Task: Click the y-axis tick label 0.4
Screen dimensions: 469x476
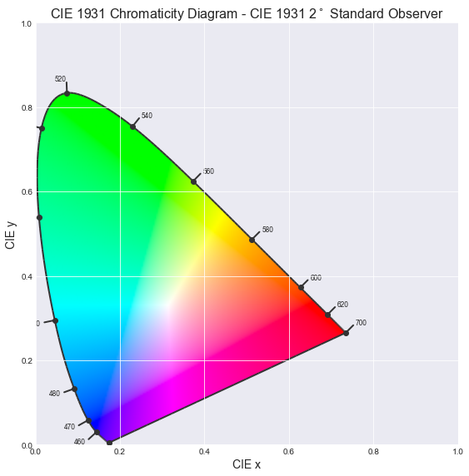Action: [27, 276]
